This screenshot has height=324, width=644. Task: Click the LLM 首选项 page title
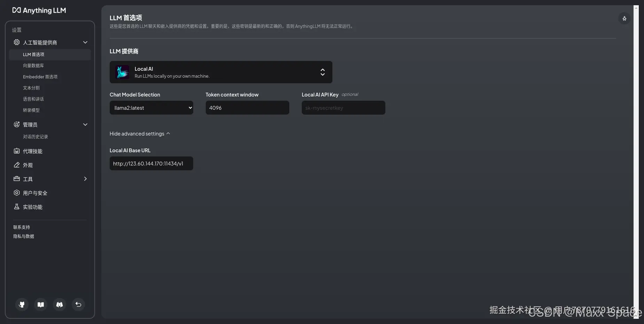coord(126,18)
